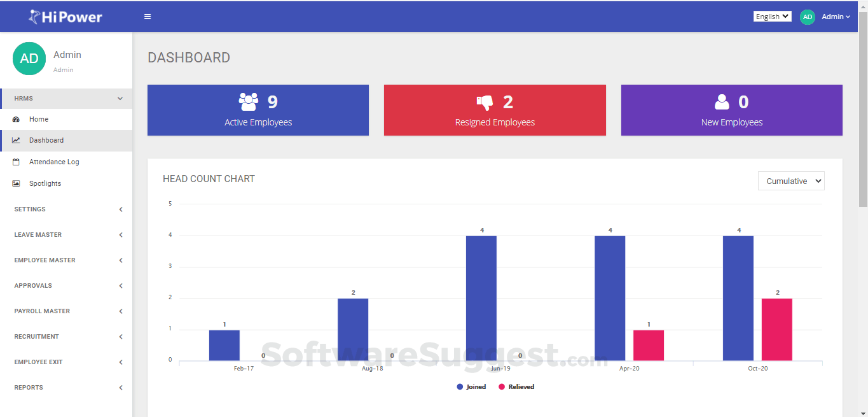Click the Dashboard chart icon
The image size is (868, 417).
pos(15,140)
